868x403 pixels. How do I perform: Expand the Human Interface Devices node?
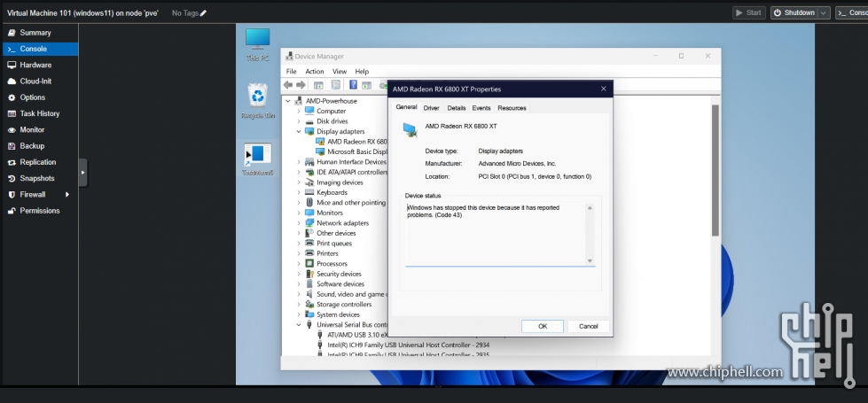[299, 162]
